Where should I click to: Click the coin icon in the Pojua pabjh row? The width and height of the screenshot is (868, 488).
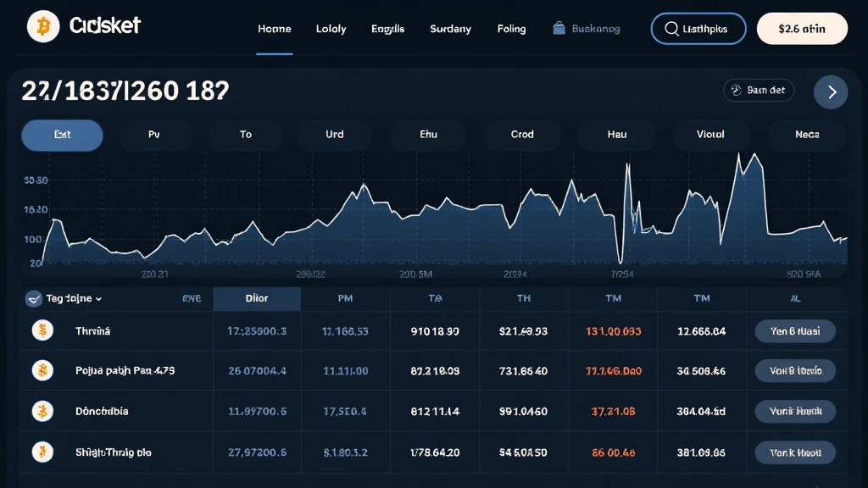(42, 370)
